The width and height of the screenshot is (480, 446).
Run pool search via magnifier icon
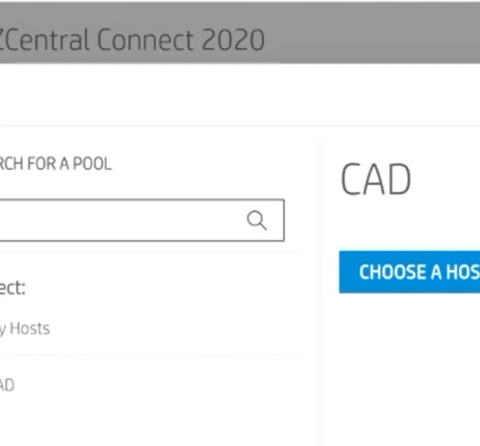click(x=257, y=220)
